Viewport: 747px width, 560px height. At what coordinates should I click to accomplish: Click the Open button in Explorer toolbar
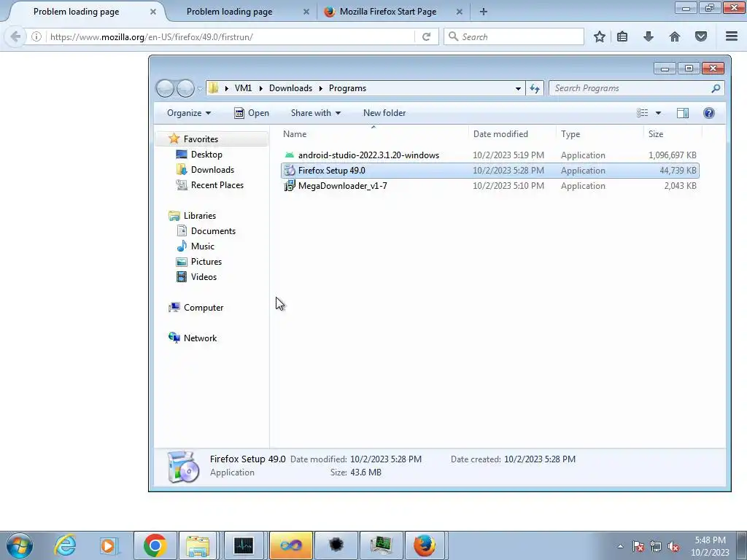coord(252,113)
